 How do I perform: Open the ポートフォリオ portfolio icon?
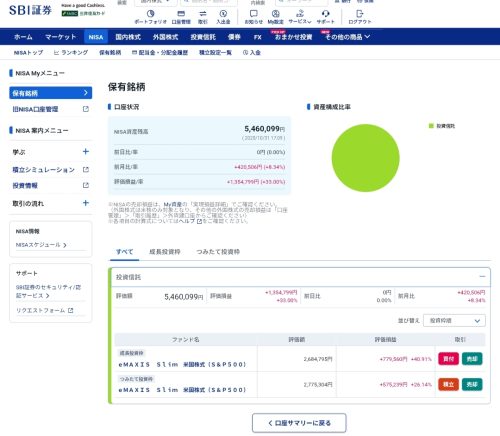pyautogui.click(x=150, y=14)
